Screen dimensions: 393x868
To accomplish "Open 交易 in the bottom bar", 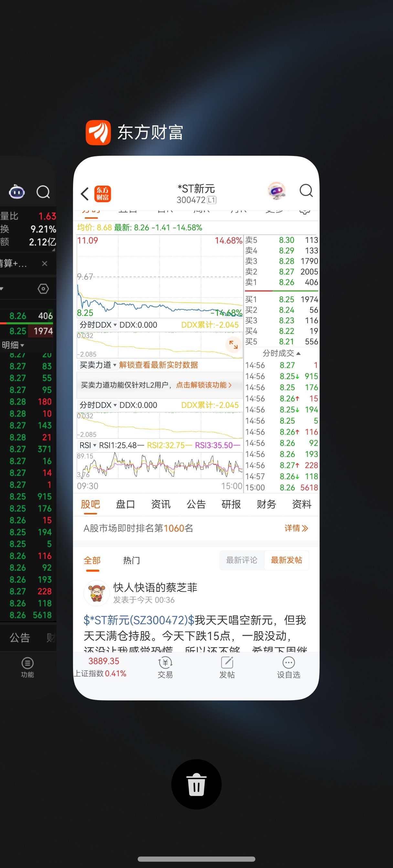I will 165,667.
